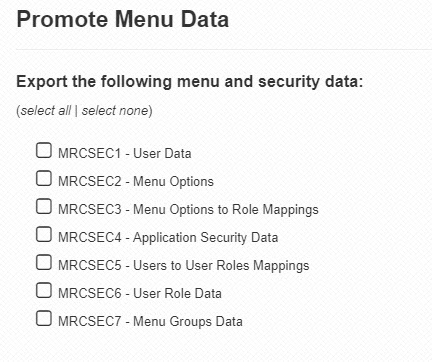The width and height of the screenshot is (432, 362).
Task: Click the 'MRCSEC6 - User Role Data' label text
Action: (x=140, y=294)
